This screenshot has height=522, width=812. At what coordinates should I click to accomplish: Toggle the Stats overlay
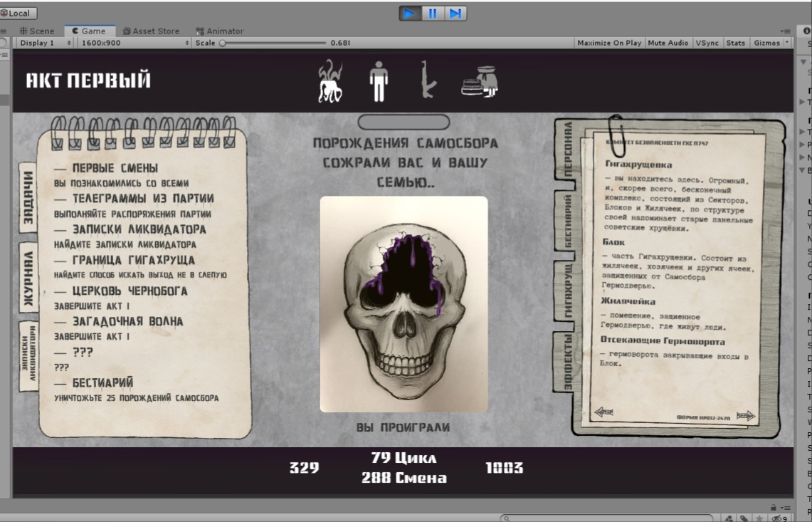click(735, 43)
